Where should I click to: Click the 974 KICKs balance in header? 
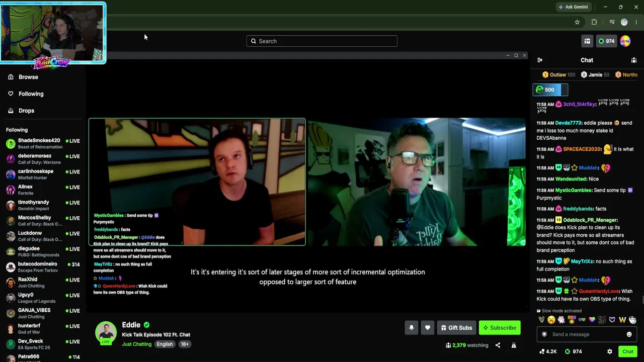pyautogui.click(x=606, y=41)
